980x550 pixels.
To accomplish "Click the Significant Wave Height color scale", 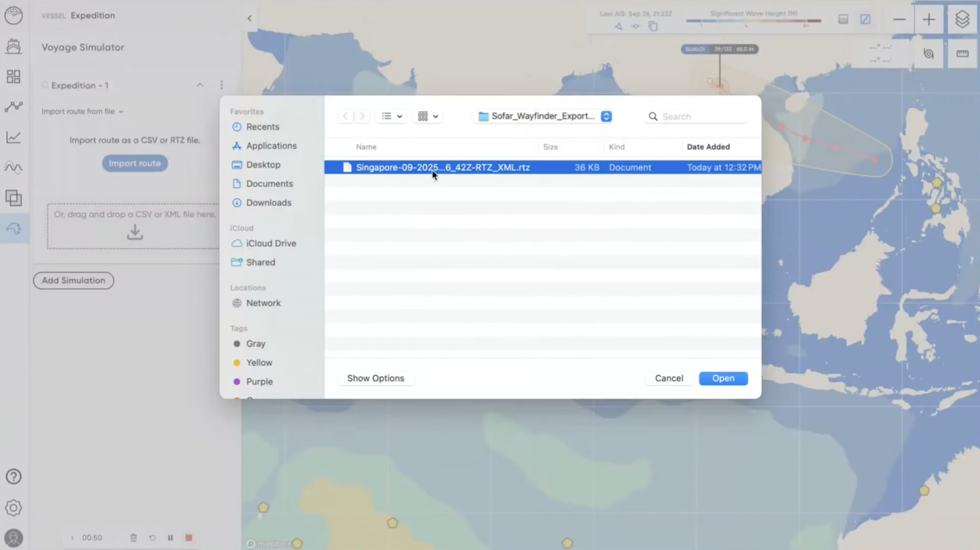I will pos(753,21).
